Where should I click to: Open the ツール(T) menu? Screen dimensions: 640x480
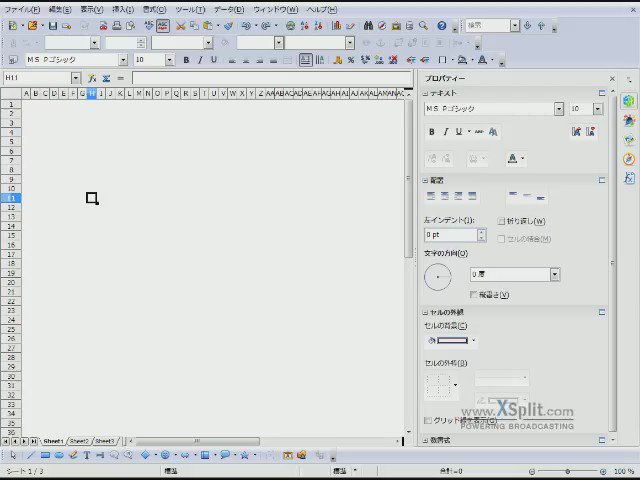pos(190,9)
